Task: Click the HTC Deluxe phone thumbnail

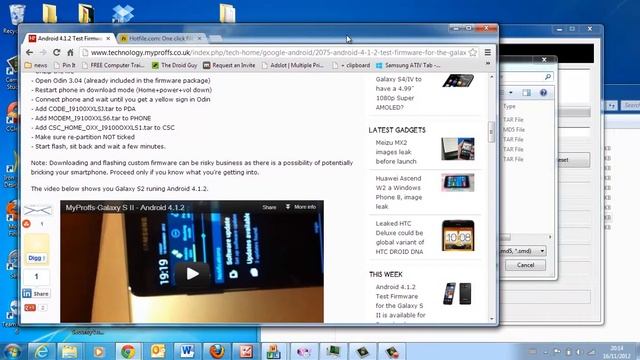Action: tap(458, 236)
